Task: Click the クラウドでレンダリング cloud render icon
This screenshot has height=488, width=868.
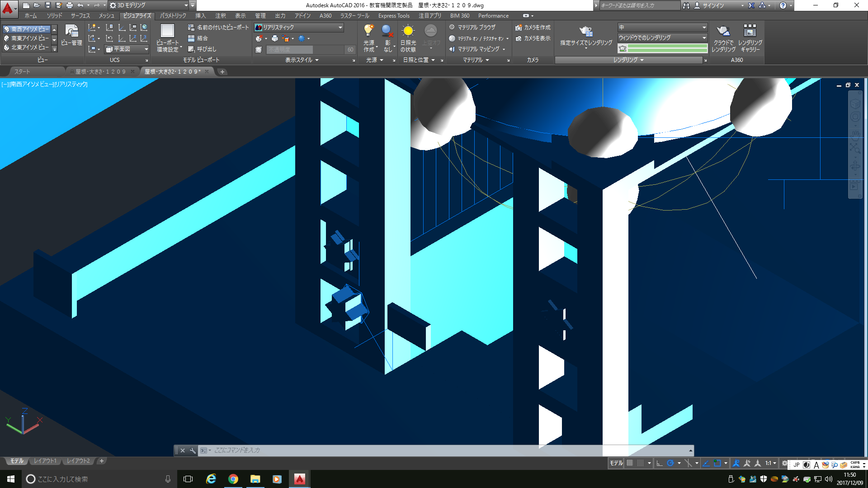Action: click(x=723, y=31)
